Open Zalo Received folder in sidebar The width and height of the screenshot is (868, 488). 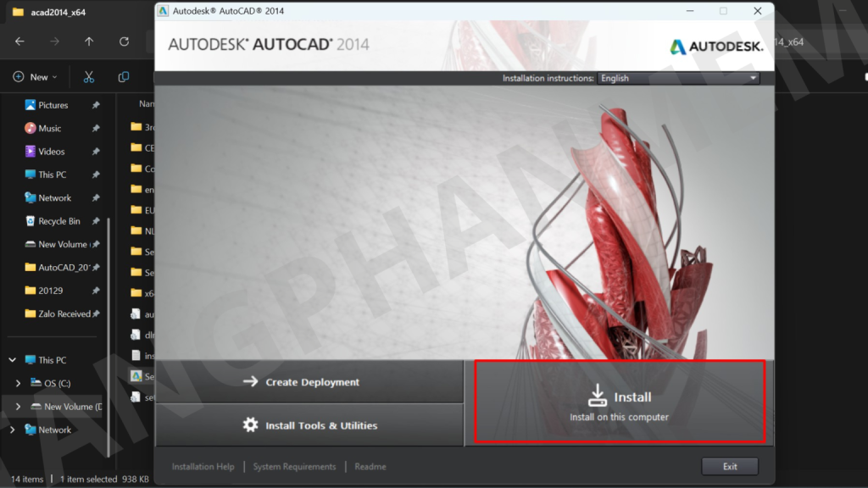point(64,313)
